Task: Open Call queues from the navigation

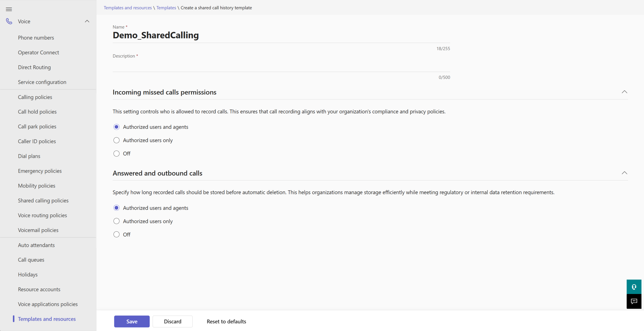Action: pyautogui.click(x=31, y=260)
